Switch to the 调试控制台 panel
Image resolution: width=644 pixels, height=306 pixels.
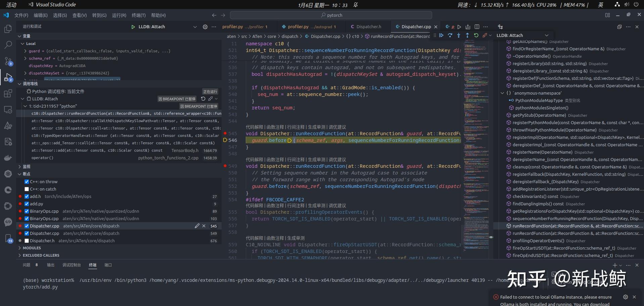coord(72,265)
